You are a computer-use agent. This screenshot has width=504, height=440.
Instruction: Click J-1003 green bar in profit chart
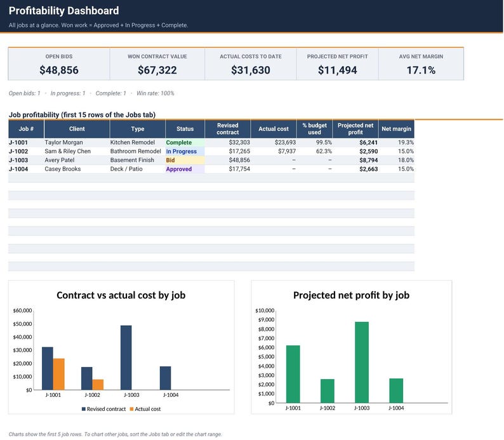tap(362, 362)
